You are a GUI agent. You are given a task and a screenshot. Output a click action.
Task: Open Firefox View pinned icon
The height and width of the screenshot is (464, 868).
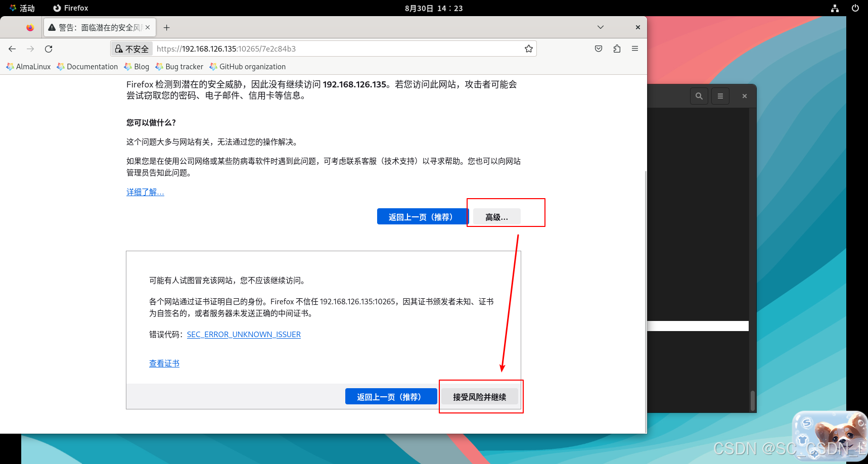(x=30, y=28)
